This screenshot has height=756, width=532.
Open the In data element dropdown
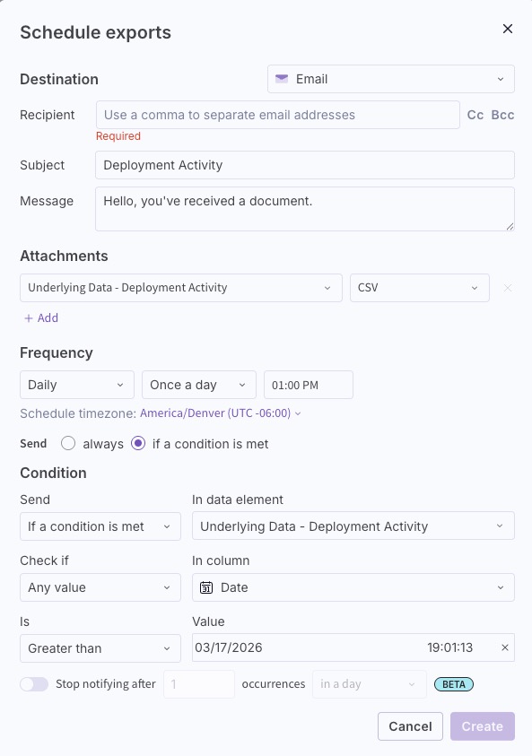(353, 526)
